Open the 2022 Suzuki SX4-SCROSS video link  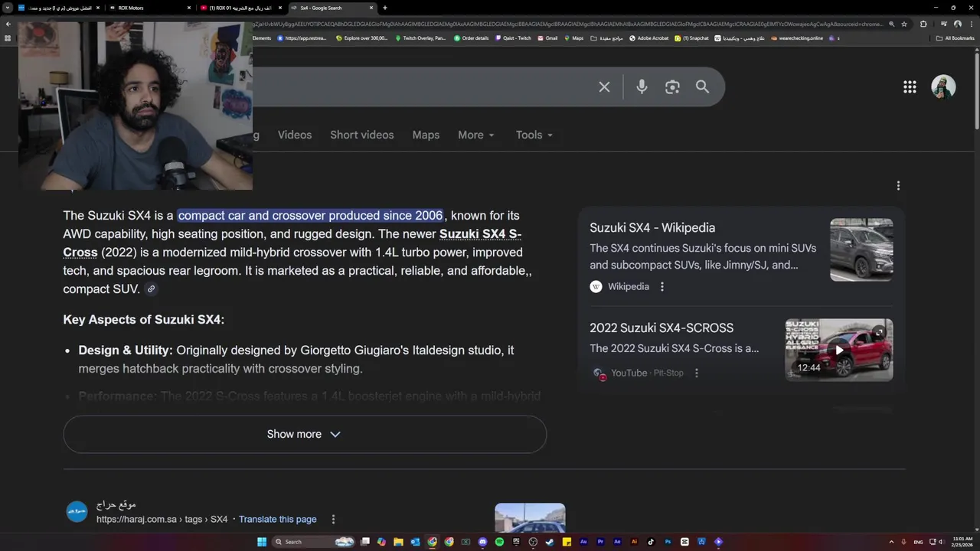pyautogui.click(x=661, y=328)
